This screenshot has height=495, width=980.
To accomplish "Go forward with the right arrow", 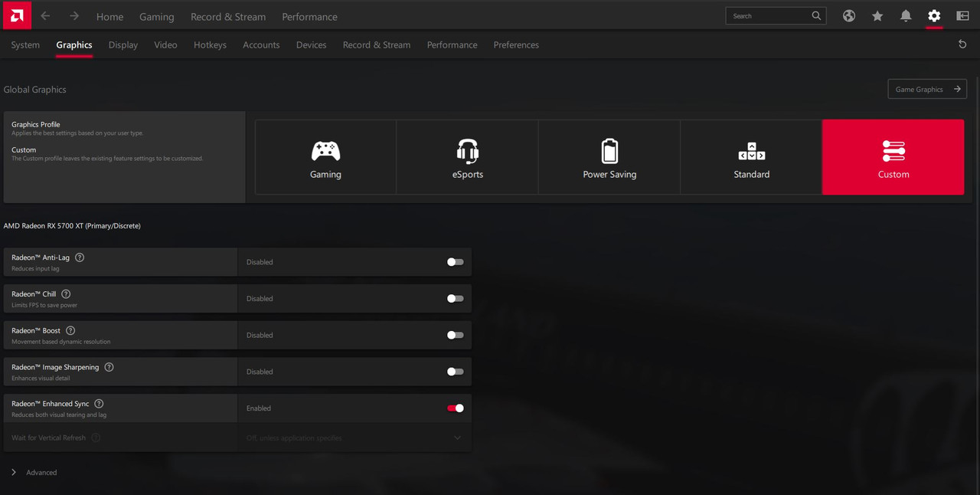I will [x=74, y=16].
